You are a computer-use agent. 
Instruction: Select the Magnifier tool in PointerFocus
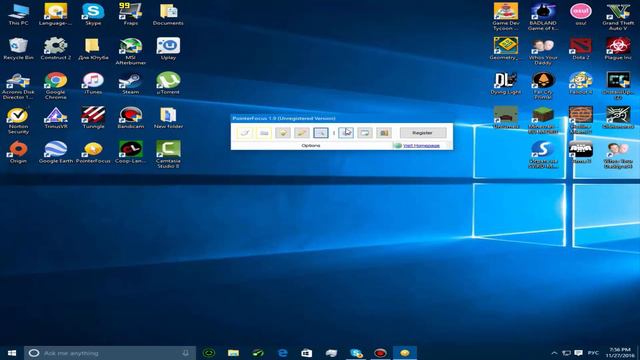pos(321,133)
